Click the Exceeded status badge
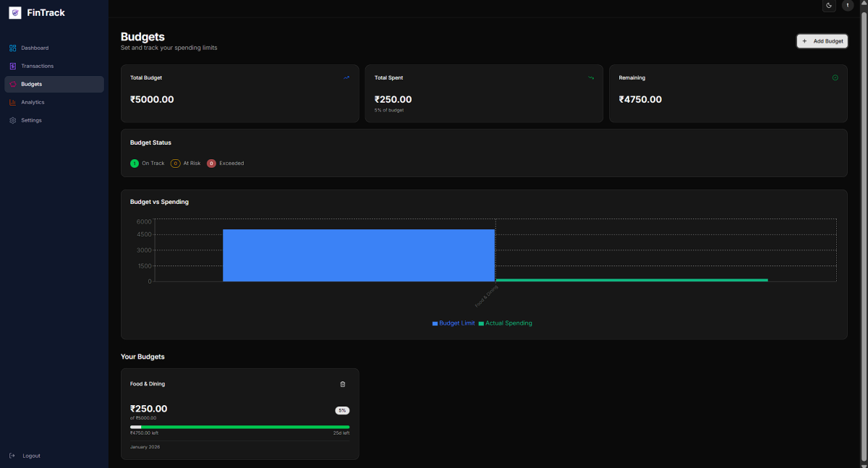Screen dimensions: 868x468 (226, 163)
